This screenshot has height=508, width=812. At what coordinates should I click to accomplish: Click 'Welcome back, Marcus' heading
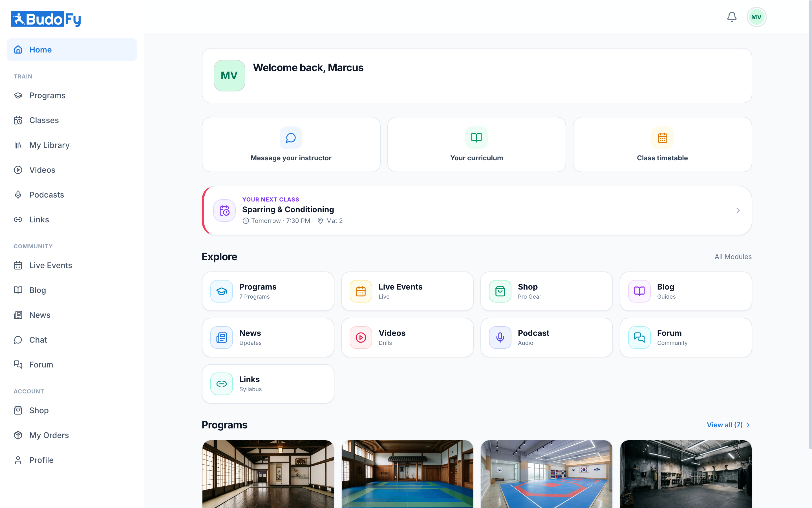pyautogui.click(x=308, y=67)
